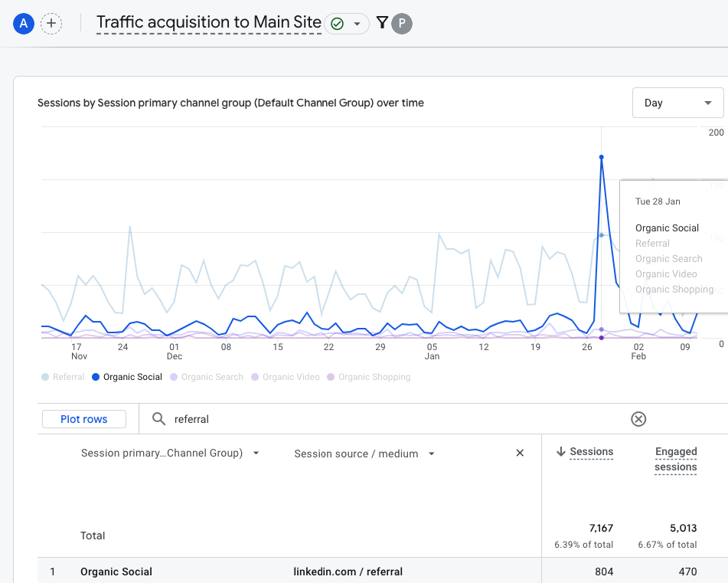Toggle the Organic Video legend series

[x=285, y=377]
